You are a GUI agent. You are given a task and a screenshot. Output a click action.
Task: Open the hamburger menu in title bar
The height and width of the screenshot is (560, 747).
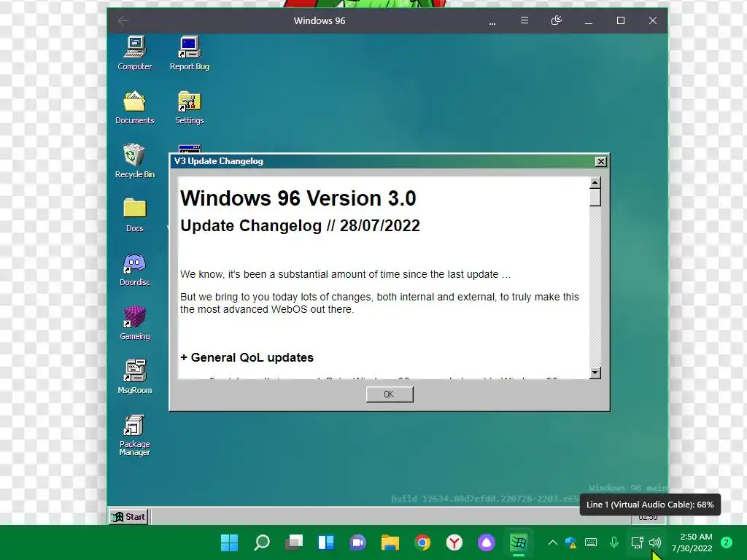pos(524,20)
